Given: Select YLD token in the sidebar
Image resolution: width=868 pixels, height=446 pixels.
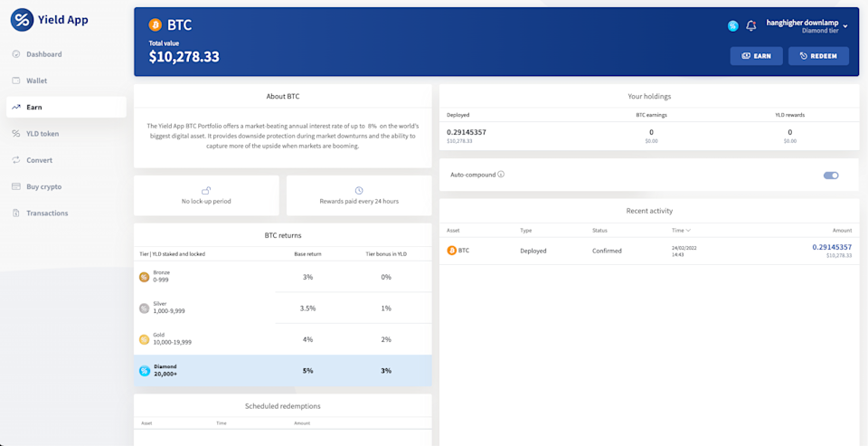Looking at the screenshot, I should tap(42, 134).
